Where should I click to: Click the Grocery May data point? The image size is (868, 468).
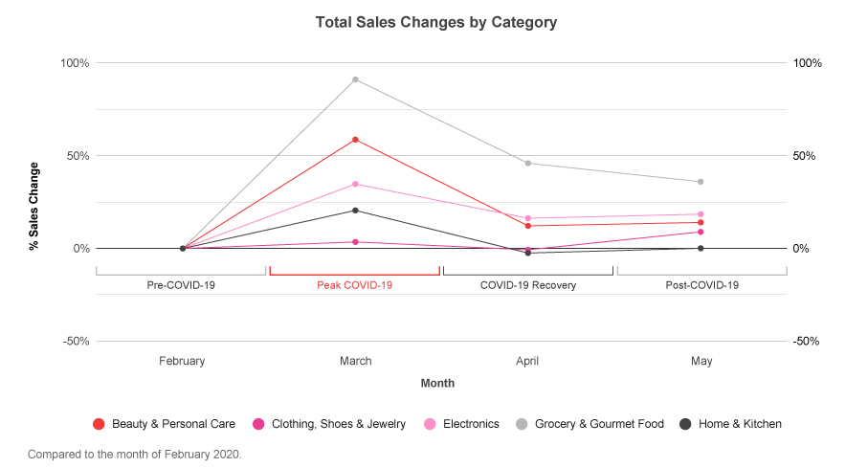click(701, 182)
